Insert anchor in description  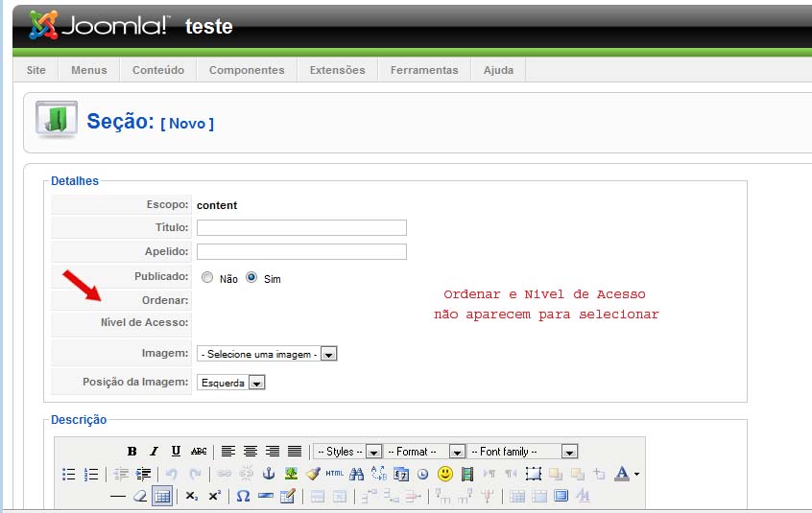269,473
